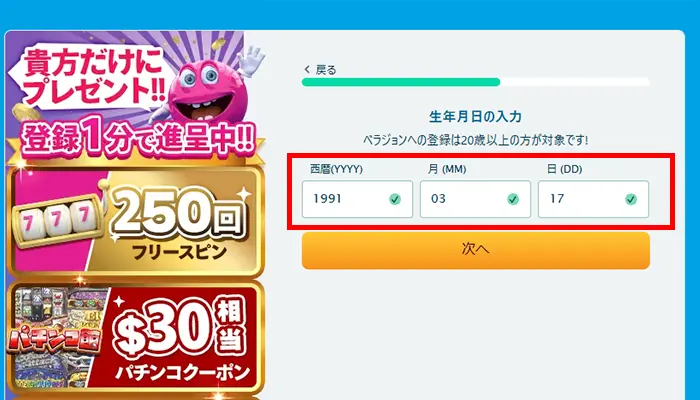Click the 日 (DD) field label
Viewport: 700px width, 400px height.
pos(564,169)
